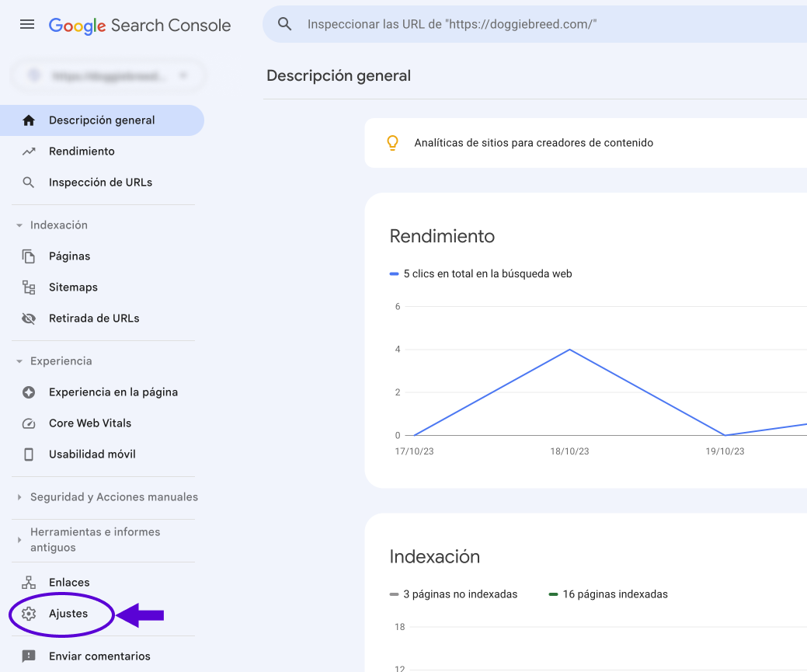Click 5 clics en total legend
This screenshot has width=807, height=672.
[x=481, y=273]
